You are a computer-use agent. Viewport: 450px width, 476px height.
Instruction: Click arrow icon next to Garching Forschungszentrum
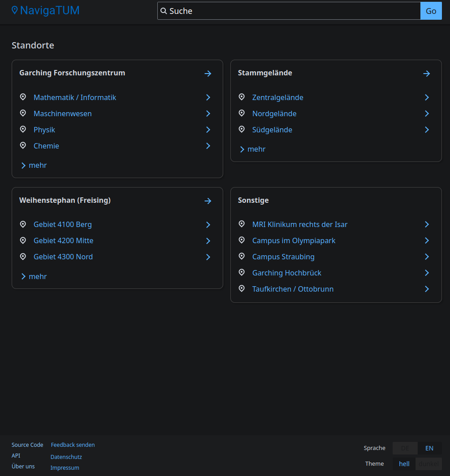tap(208, 74)
